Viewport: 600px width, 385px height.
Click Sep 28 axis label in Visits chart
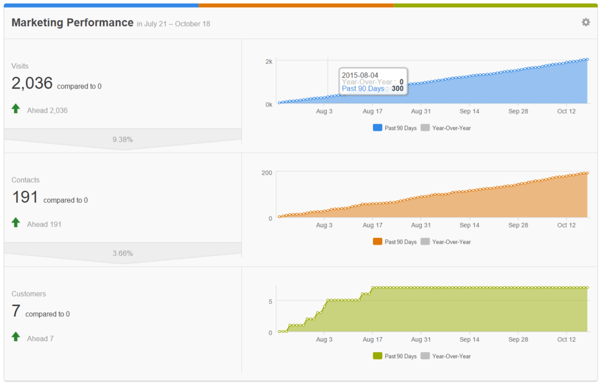click(x=518, y=111)
